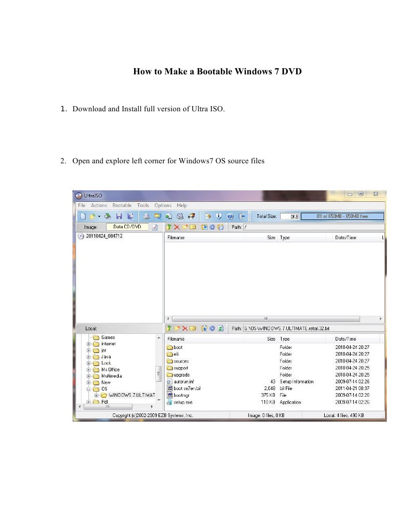Click New Folder icon in local pane toolbar
Image resolution: width=411 pixels, height=532 pixels.
[177, 328]
